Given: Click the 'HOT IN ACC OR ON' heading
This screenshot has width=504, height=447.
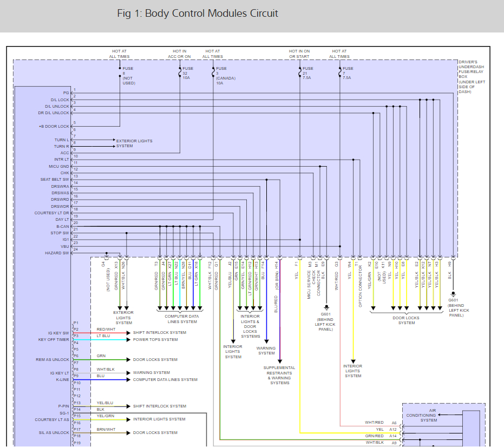Looking at the screenshot, I should 179,54.
